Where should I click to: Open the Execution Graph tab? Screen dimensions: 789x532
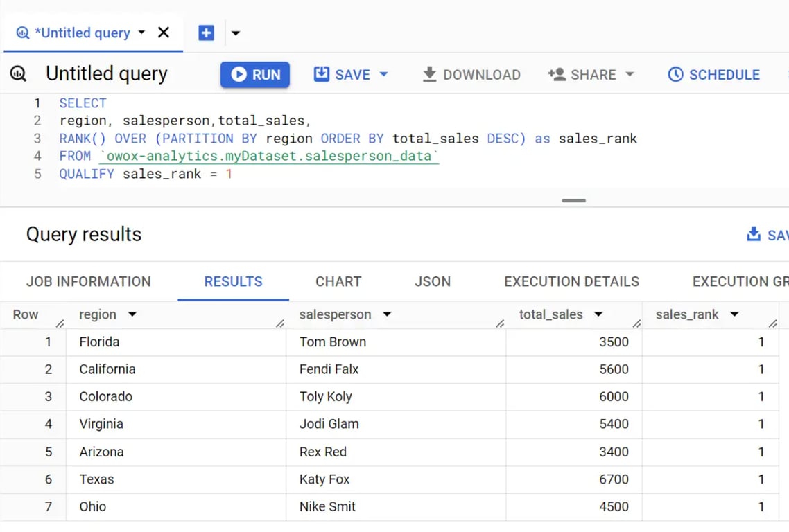740,282
